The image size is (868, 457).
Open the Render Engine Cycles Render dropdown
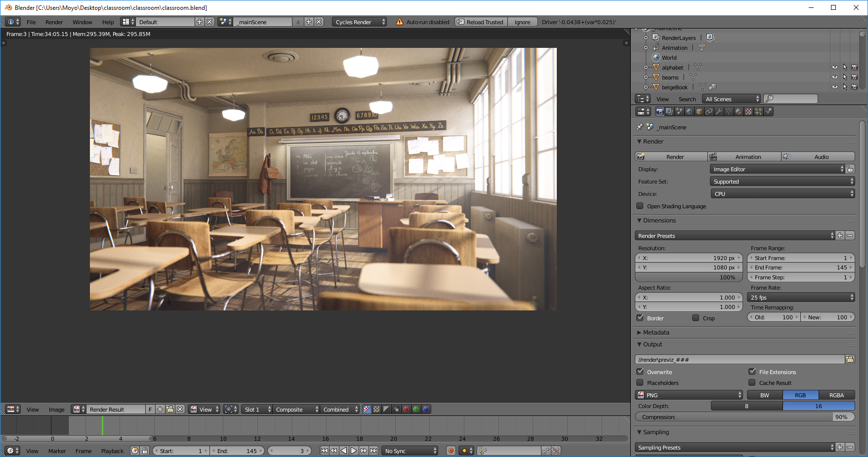359,22
